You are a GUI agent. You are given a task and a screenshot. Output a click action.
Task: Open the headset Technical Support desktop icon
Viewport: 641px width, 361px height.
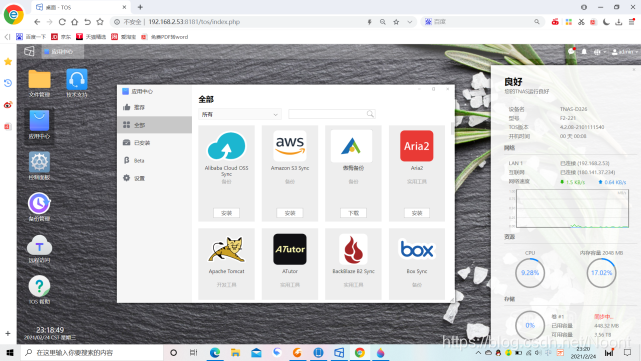[77, 79]
